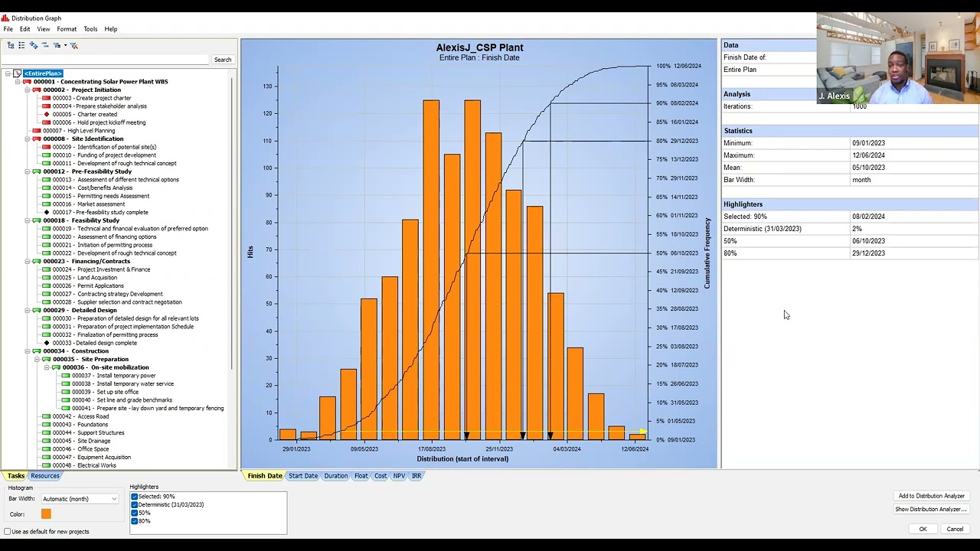Viewport: 980px width, 551px height.
Task: Collapse the Financing/Contracts node
Action: (28, 261)
